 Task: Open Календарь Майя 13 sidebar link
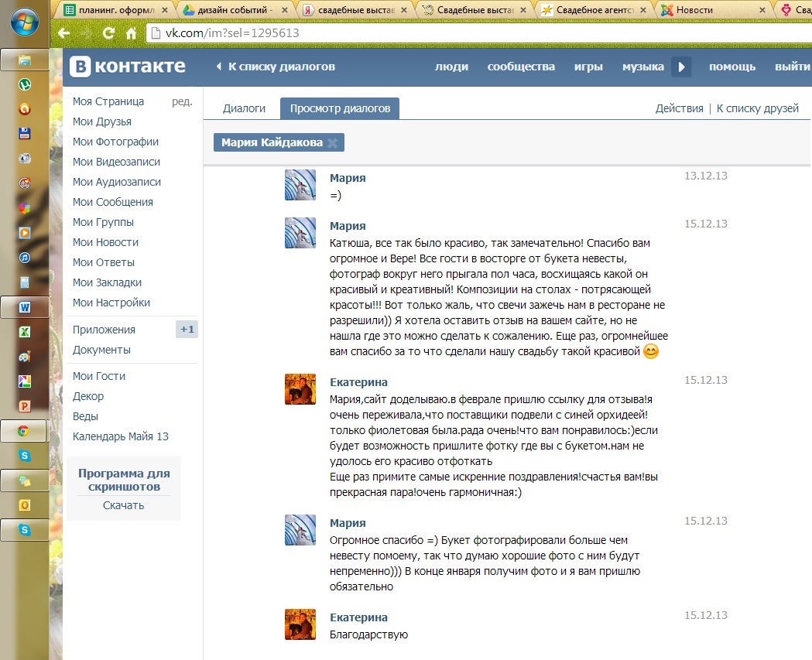point(121,437)
